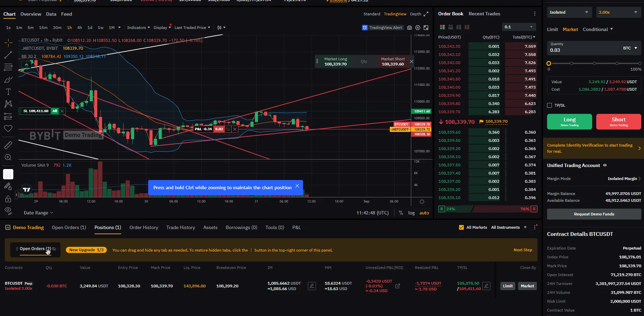The height and width of the screenshot is (316, 644).
Task: Change the BTC quantity unit dropdown
Action: [630, 48]
